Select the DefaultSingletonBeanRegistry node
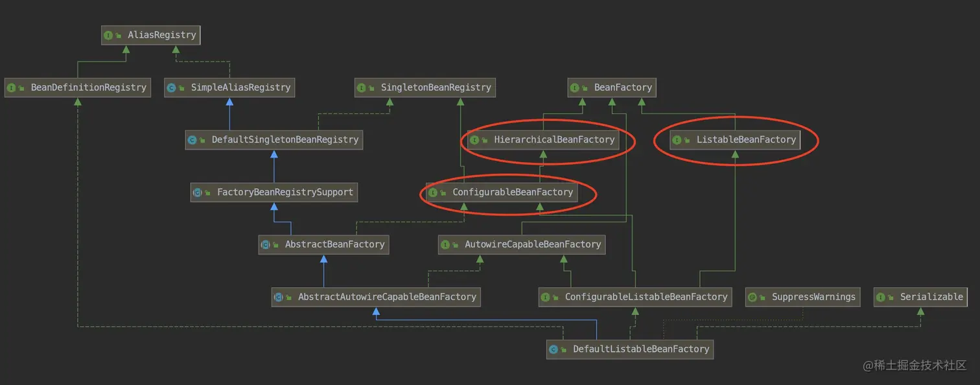The image size is (980, 385). pyautogui.click(x=274, y=140)
